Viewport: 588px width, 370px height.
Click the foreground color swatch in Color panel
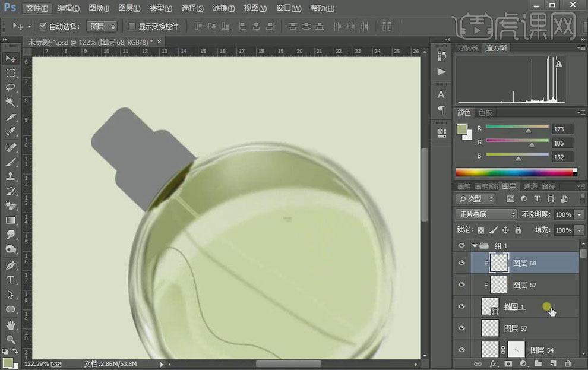tap(461, 129)
